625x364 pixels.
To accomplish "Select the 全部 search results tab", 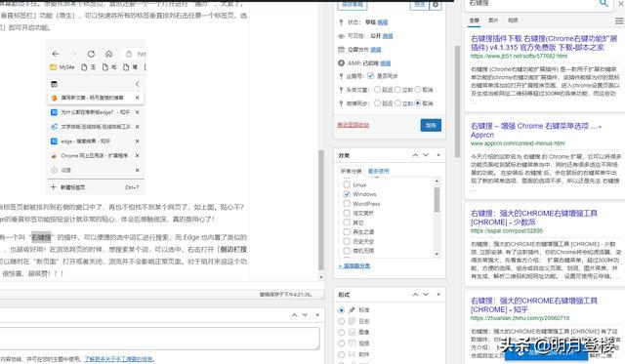I will click(x=474, y=20).
